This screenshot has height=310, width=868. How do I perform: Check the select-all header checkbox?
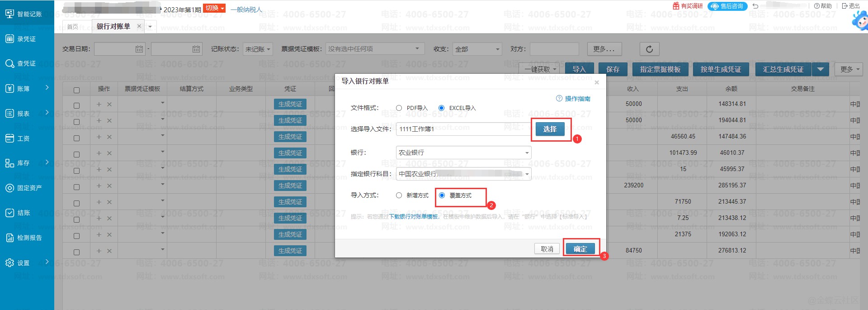[76, 90]
